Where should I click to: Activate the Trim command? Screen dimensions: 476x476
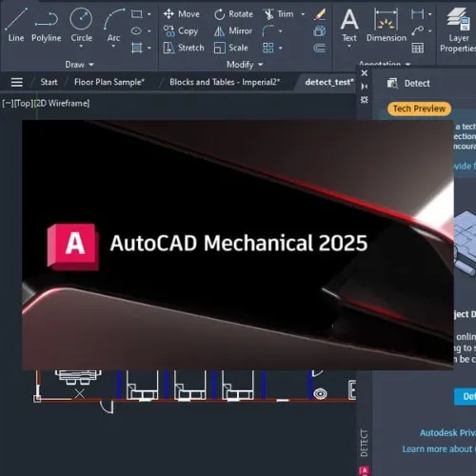click(278, 14)
